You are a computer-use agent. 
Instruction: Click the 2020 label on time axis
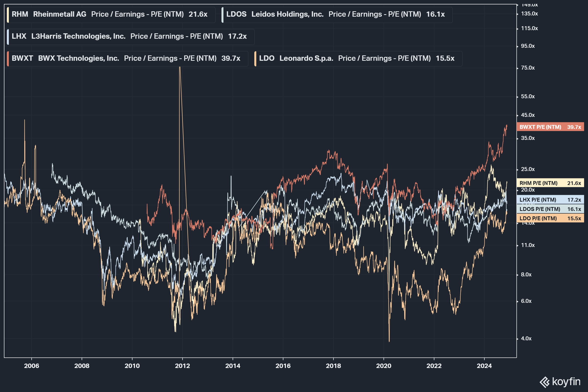[x=383, y=366]
